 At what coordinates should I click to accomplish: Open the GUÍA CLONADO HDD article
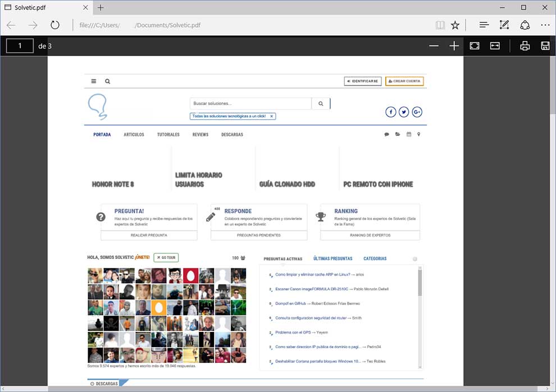tap(287, 184)
